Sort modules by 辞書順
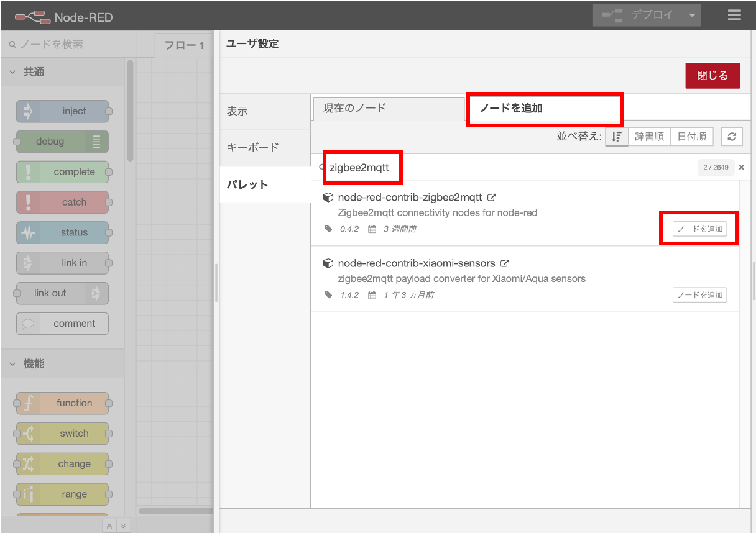The height and width of the screenshot is (533, 756). [x=649, y=137]
